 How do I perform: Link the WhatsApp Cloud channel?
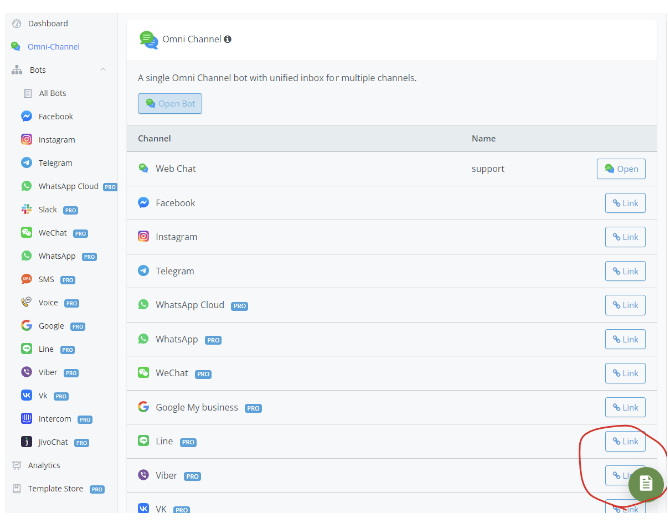pos(625,305)
